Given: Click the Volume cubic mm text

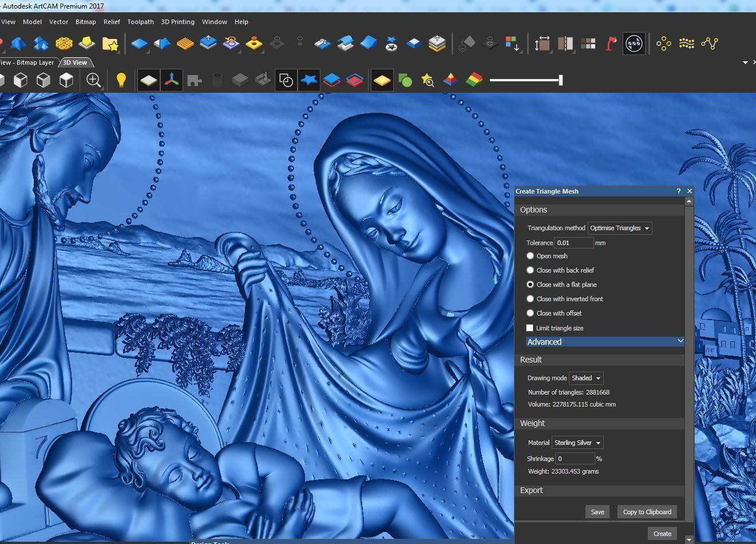Looking at the screenshot, I should 572,404.
